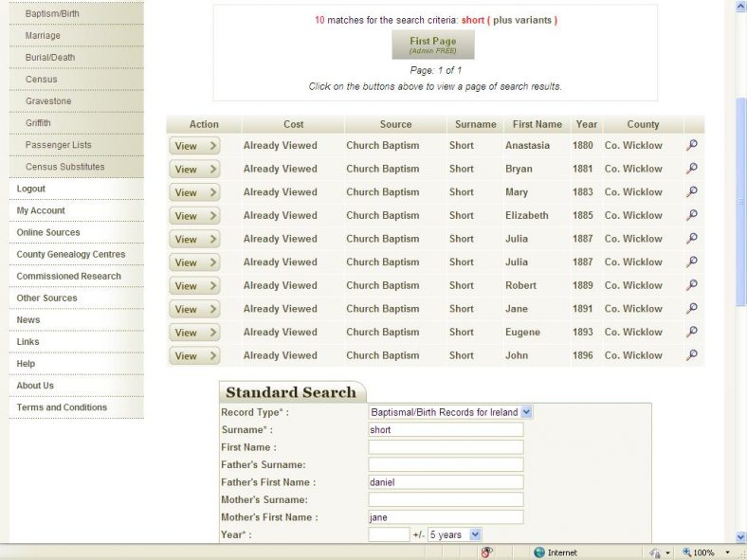This screenshot has height=560, width=747.
Task: Click magnifier icon for Eugene Short 1893
Action: (x=692, y=332)
